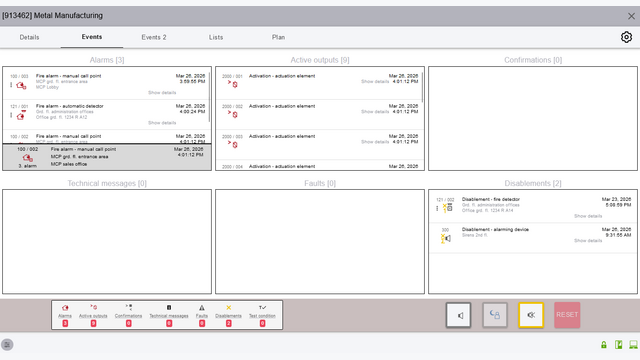Click the Disablements yellow X icon
Image resolution: width=640 pixels, height=360 pixels.
pos(229,307)
